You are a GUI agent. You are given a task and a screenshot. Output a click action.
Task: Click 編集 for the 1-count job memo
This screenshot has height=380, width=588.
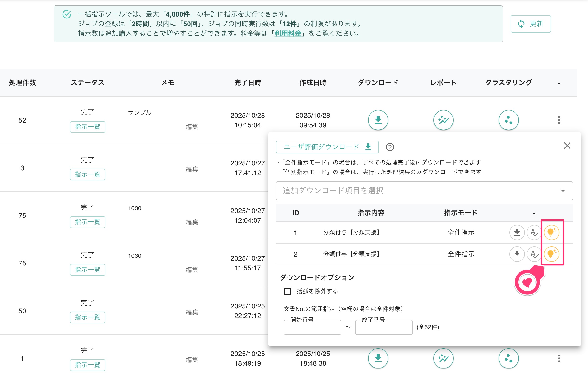point(192,360)
